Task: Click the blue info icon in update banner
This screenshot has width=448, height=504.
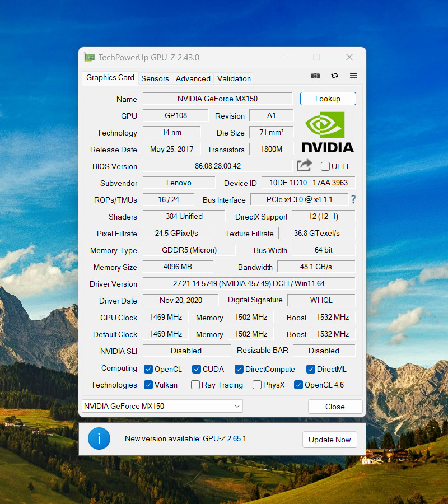Action: (x=99, y=438)
